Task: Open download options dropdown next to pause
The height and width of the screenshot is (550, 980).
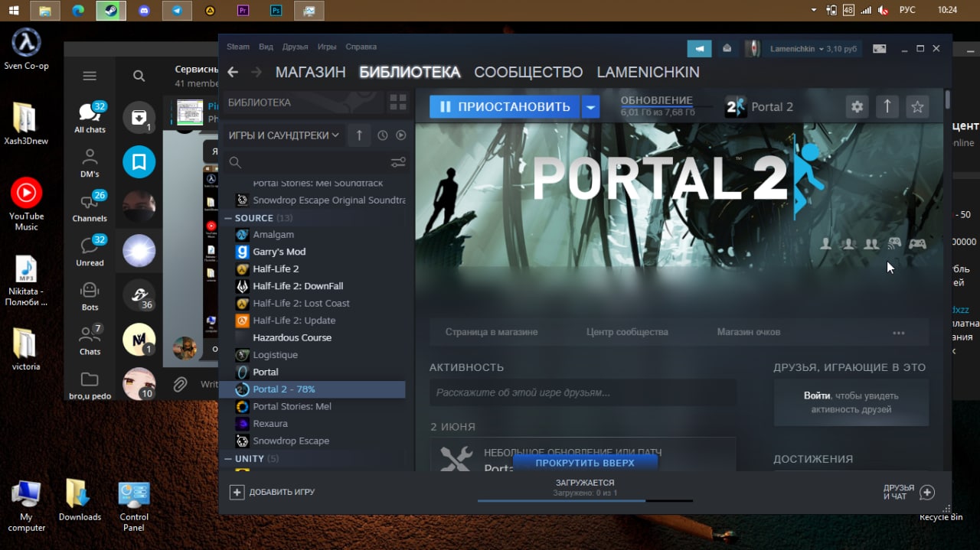Action: point(590,107)
